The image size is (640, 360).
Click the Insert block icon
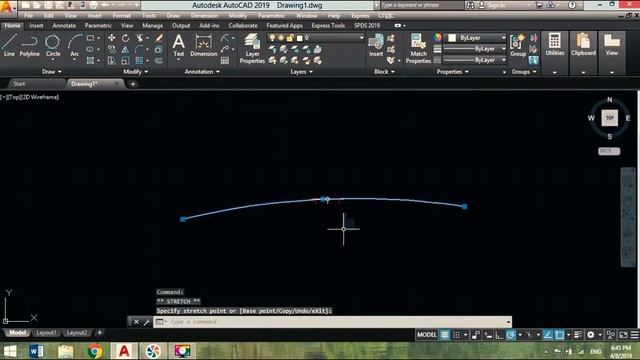pos(376,45)
